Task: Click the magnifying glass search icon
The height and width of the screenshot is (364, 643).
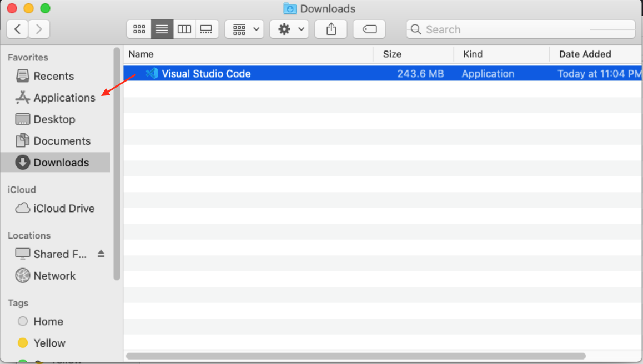Action: tap(416, 29)
